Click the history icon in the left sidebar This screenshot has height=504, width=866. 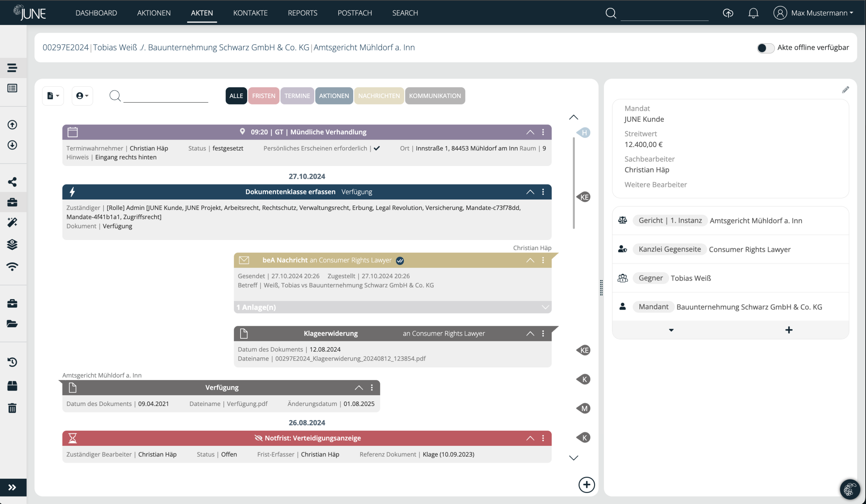pyautogui.click(x=13, y=362)
